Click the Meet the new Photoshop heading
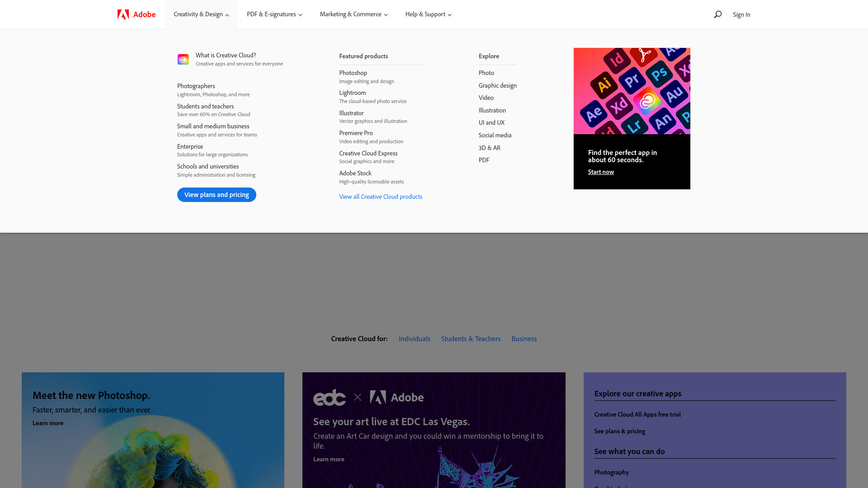868x488 pixels. [x=91, y=395]
